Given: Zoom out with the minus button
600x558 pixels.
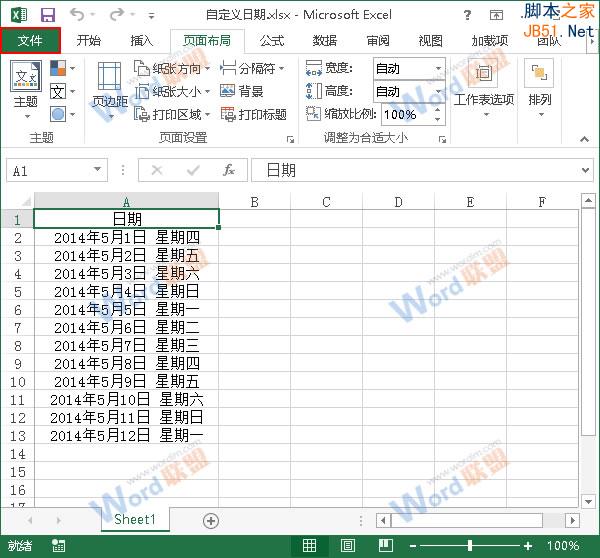Looking at the screenshot, I should pos(412,546).
